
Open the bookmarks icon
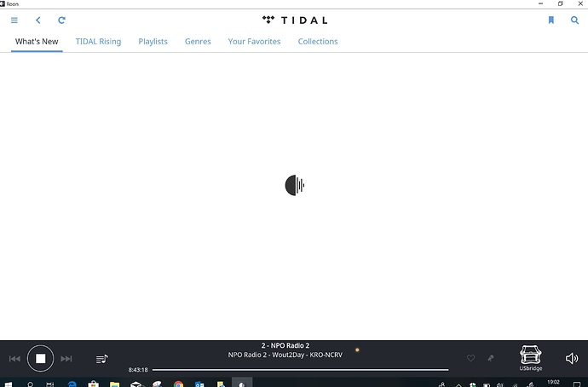pyautogui.click(x=551, y=20)
